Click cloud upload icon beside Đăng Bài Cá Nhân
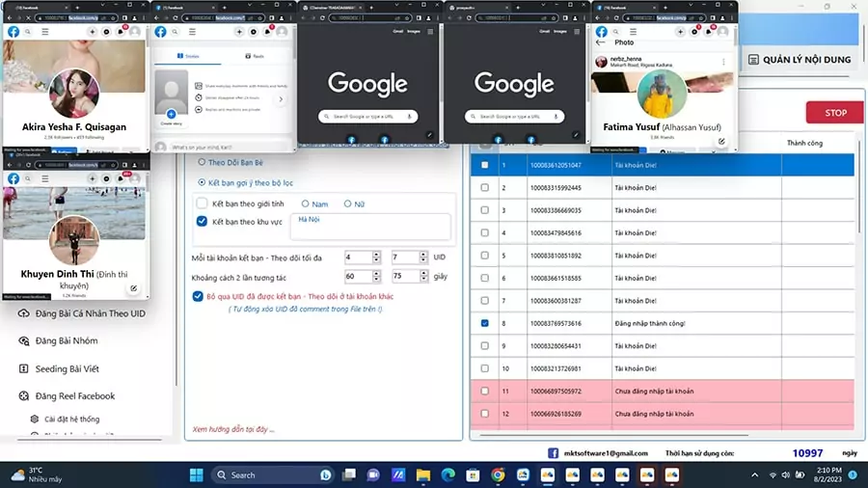This screenshot has height=488, width=868. pyautogui.click(x=23, y=313)
